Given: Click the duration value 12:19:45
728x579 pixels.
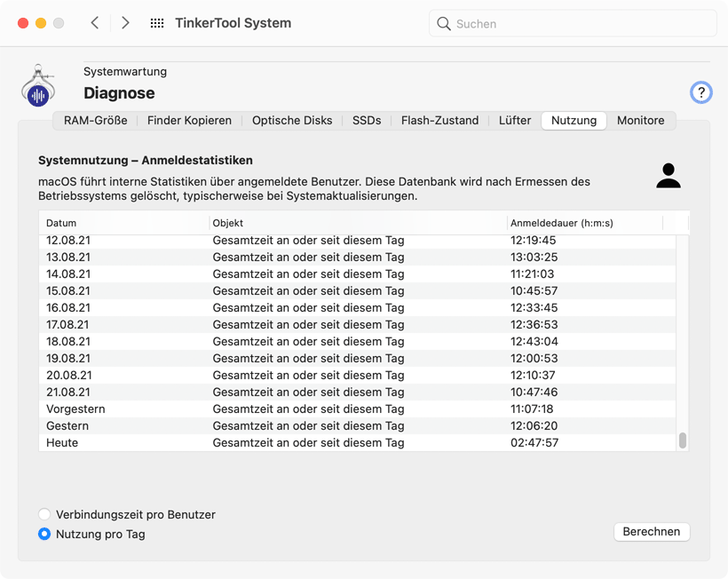Looking at the screenshot, I should (533, 241).
